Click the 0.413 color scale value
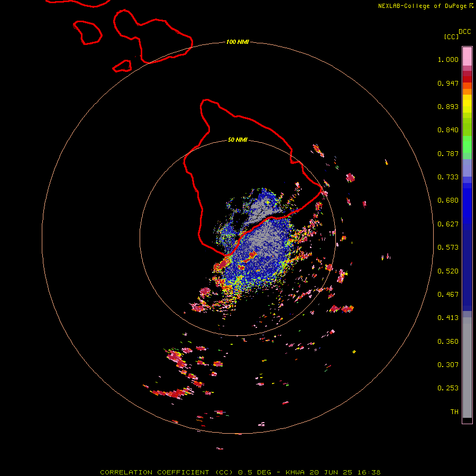This screenshot has height=476, width=476. [448, 318]
